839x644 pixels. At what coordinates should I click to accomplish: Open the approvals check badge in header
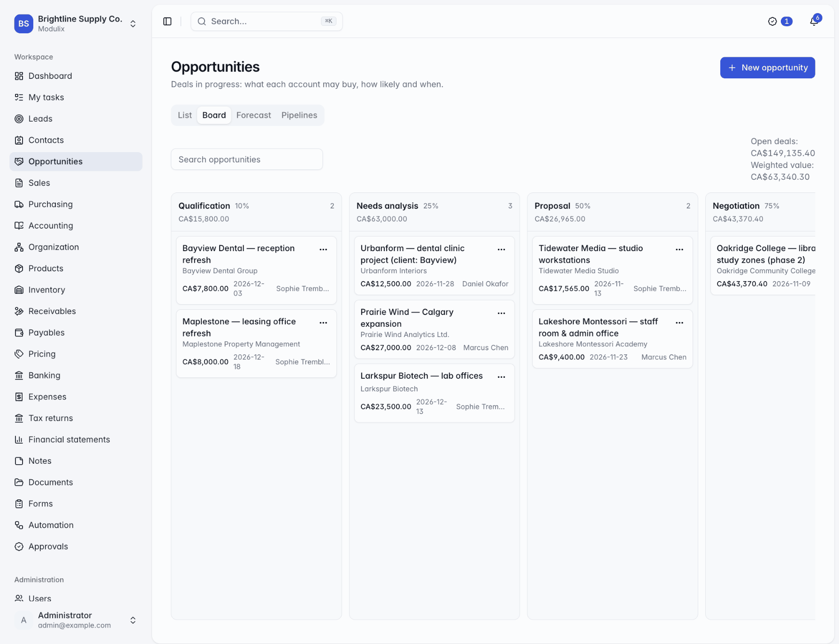tap(780, 21)
